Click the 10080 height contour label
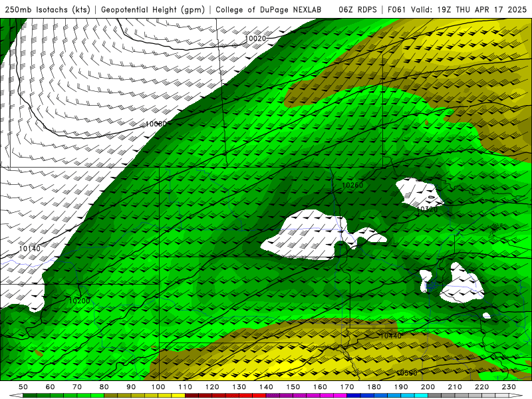The width and height of the screenshot is (532, 399). 156,124
